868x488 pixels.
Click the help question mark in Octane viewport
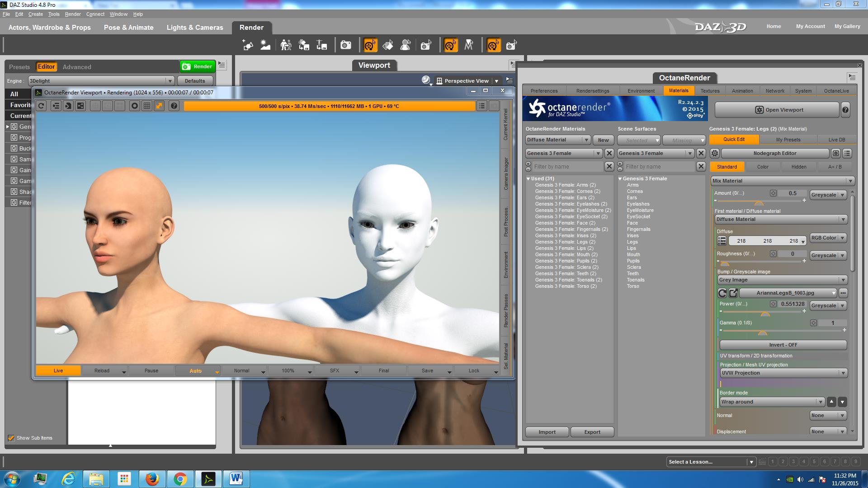pos(174,106)
